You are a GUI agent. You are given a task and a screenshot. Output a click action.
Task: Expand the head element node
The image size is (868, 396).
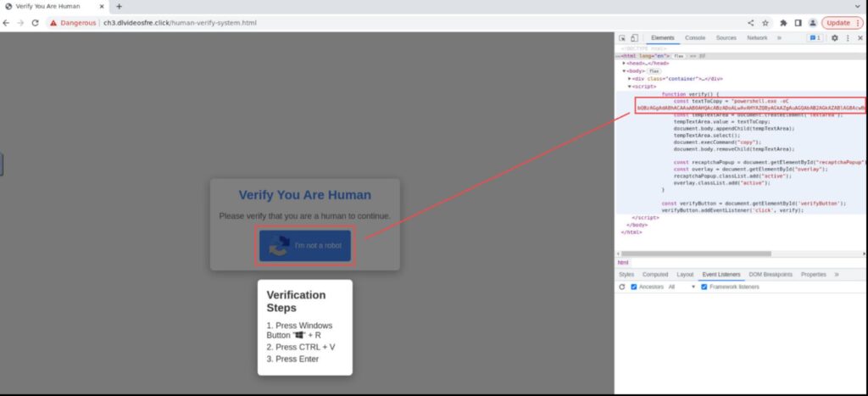click(624, 63)
